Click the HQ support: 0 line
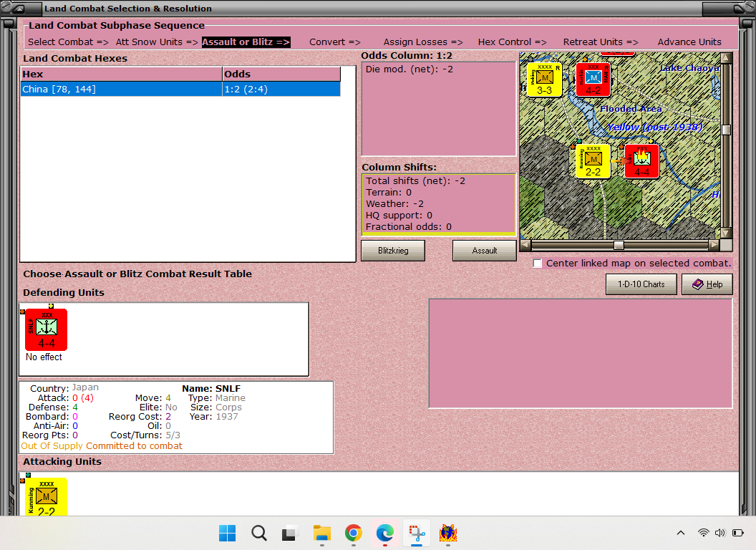Image resolution: width=756 pixels, height=550 pixels. tap(399, 215)
